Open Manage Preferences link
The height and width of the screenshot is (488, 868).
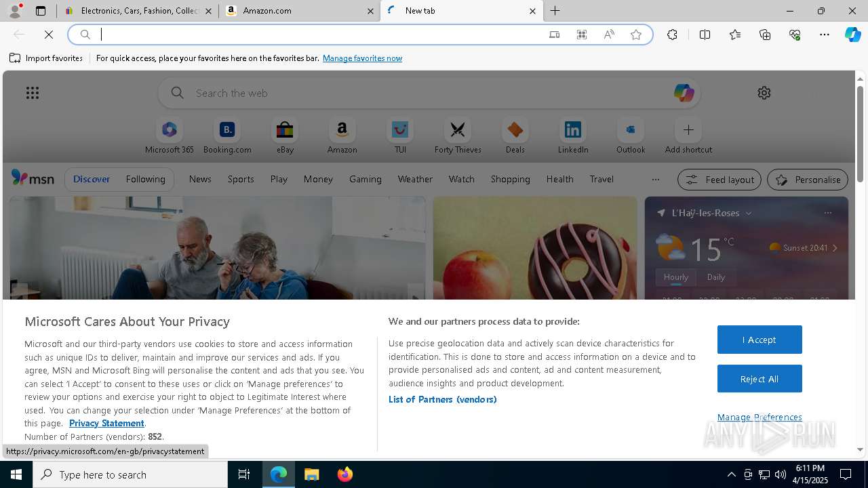tap(759, 417)
